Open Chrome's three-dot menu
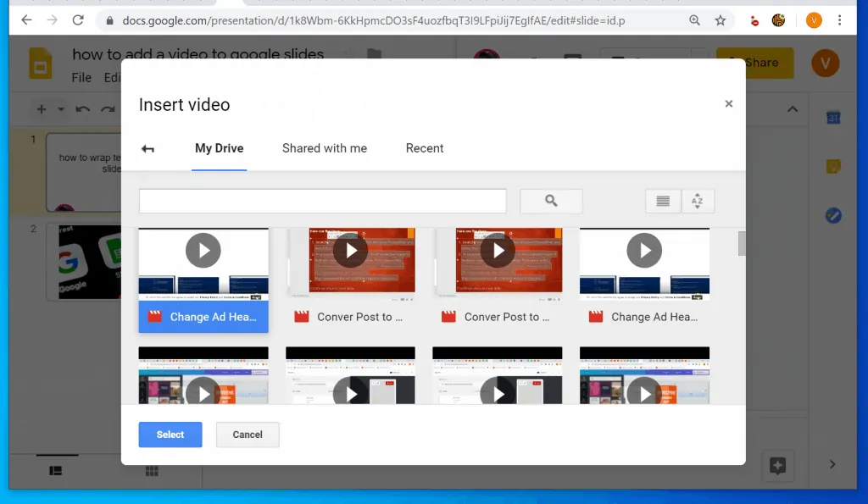This screenshot has width=868, height=504. [839, 19]
